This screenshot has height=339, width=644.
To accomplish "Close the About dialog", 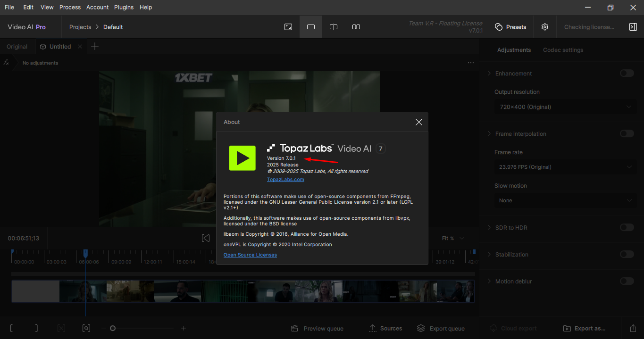I will pyautogui.click(x=418, y=122).
